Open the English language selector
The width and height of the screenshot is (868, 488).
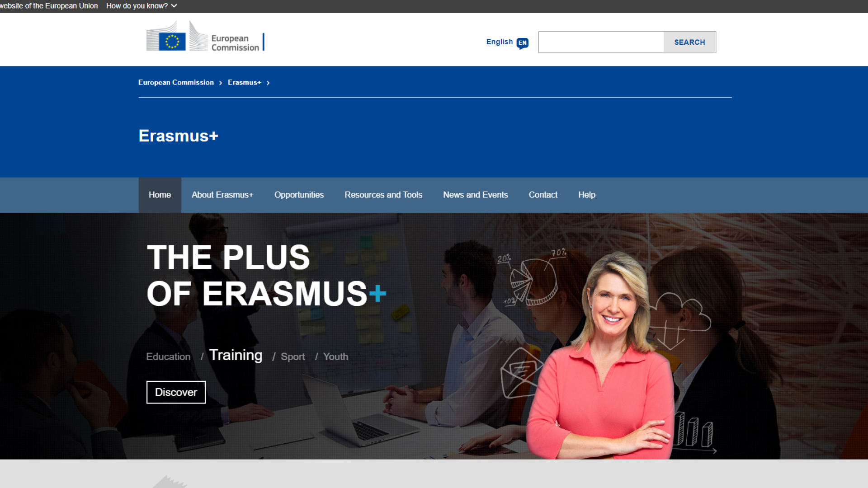coord(500,42)
